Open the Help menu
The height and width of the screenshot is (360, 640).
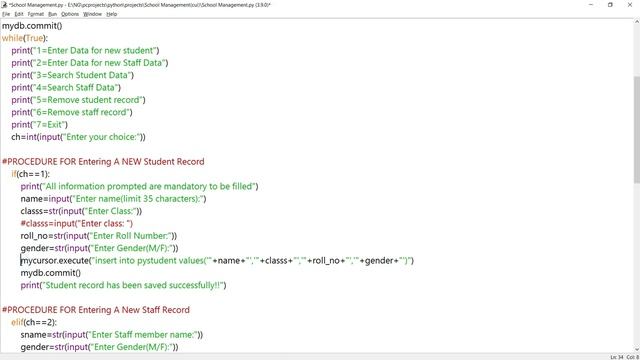click(111, 14)
